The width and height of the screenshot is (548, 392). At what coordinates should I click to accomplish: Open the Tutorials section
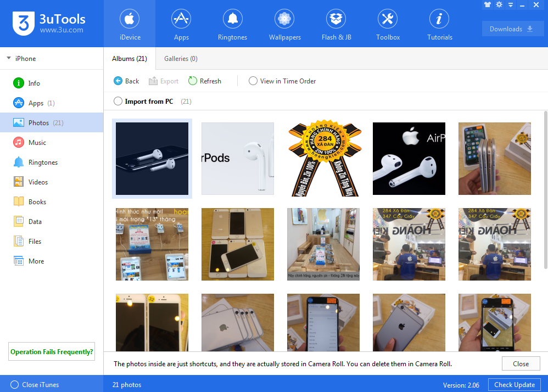pyautogui.click(x=439, y=24)
